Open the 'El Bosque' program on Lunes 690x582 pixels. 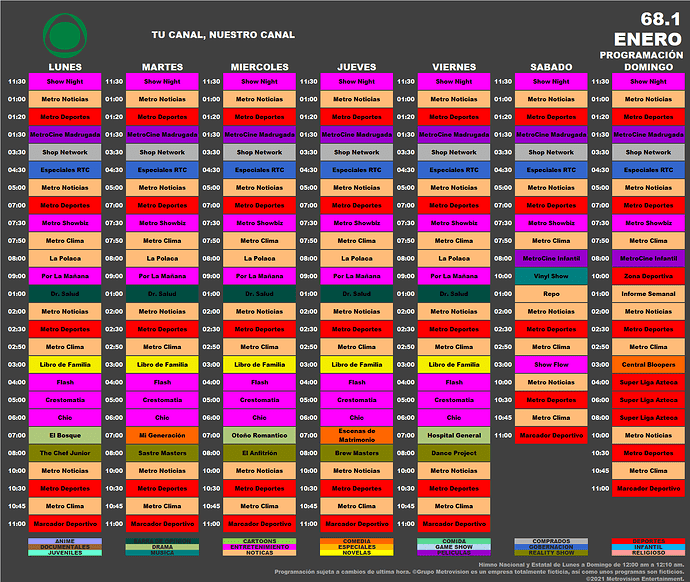pos(65,436)
